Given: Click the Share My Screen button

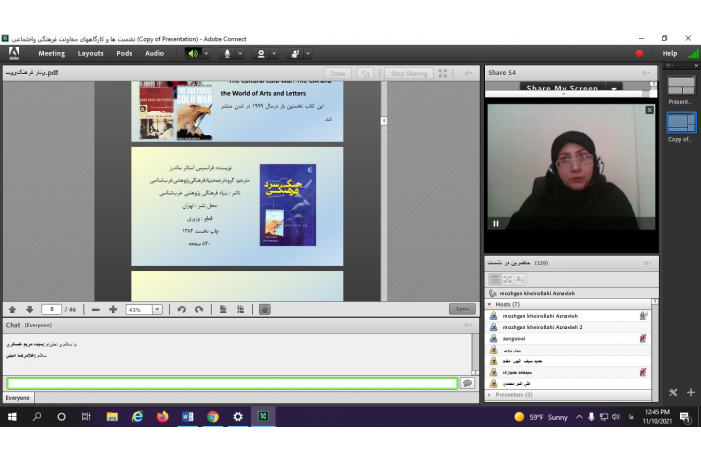Looking at the screenshot, I should click(562, 87).
